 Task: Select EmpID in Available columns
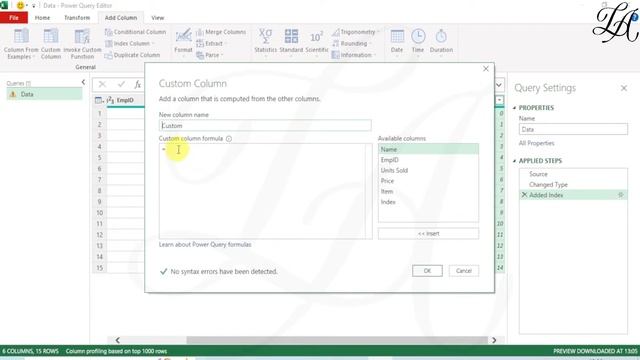point(428,160)
